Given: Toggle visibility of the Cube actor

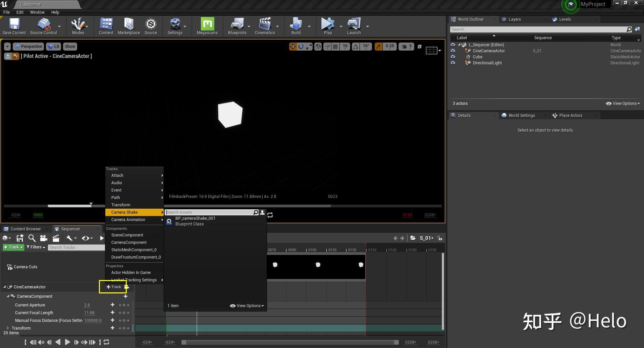Looking at the screenshot, I should pos(453,57).
